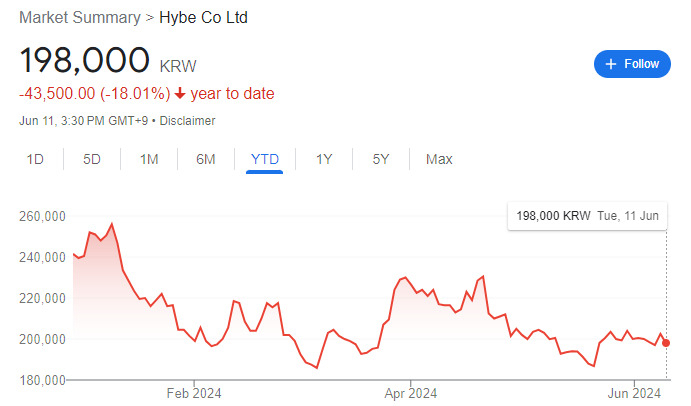Click the 260,000 axis label
Image resolution: width=691 pixels, height=406 pixels.
click(x=42, y=216)
